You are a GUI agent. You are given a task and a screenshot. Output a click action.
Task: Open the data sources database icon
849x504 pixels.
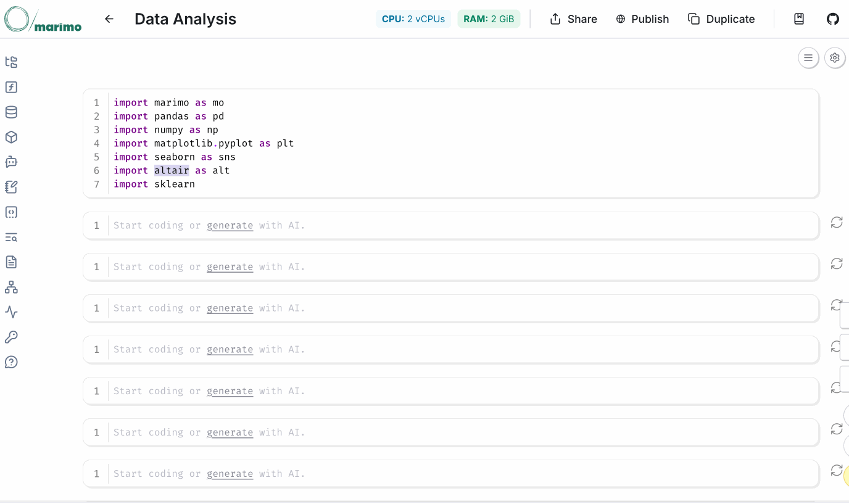11,112
